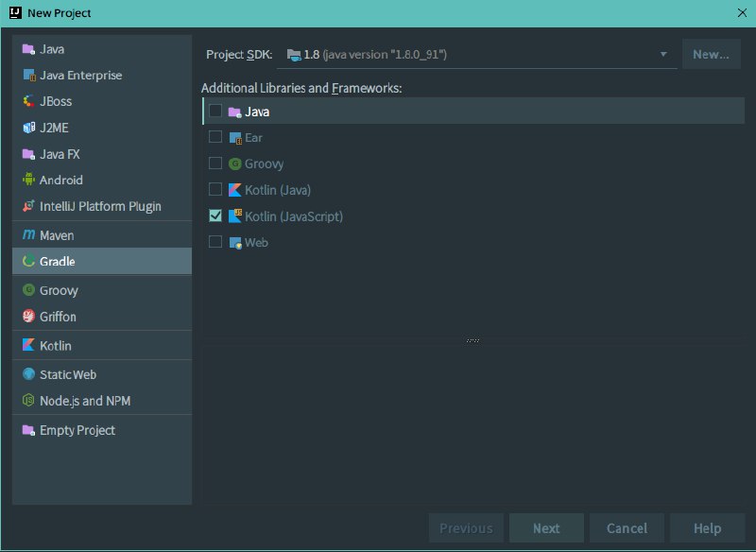Click the Kotlin (JavaScript) framework label
756x552 pixels.
point(294,216)
